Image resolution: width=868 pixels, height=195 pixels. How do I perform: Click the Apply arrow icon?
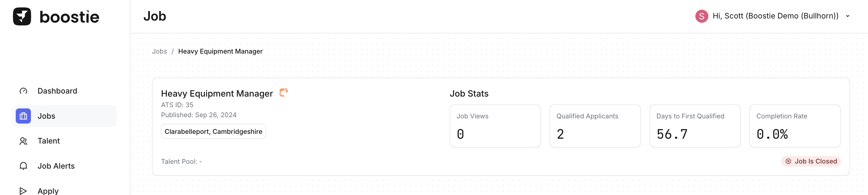click(x=23, y=191)
